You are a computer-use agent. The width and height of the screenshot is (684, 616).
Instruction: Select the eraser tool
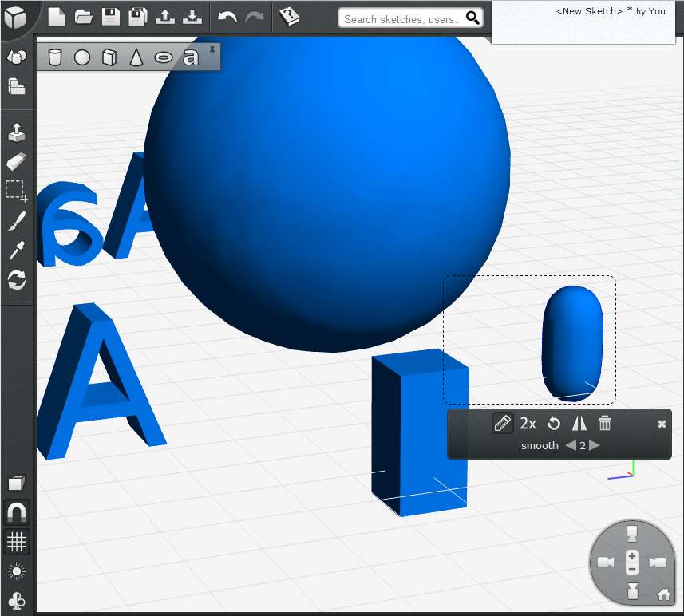click(16, 162)
